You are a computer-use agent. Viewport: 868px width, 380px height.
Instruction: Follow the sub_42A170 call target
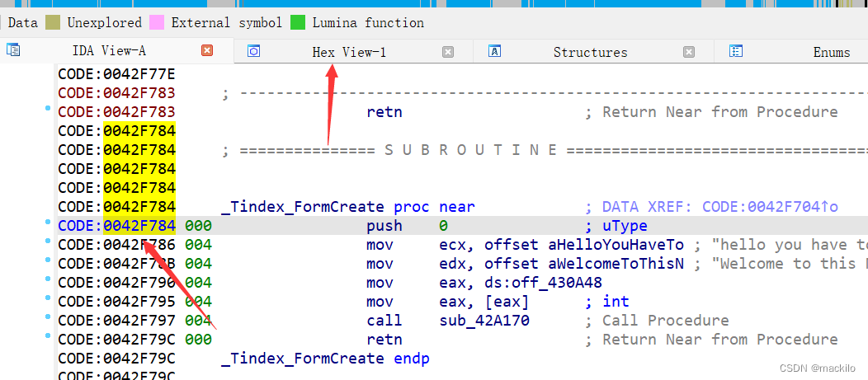(484, 321)
